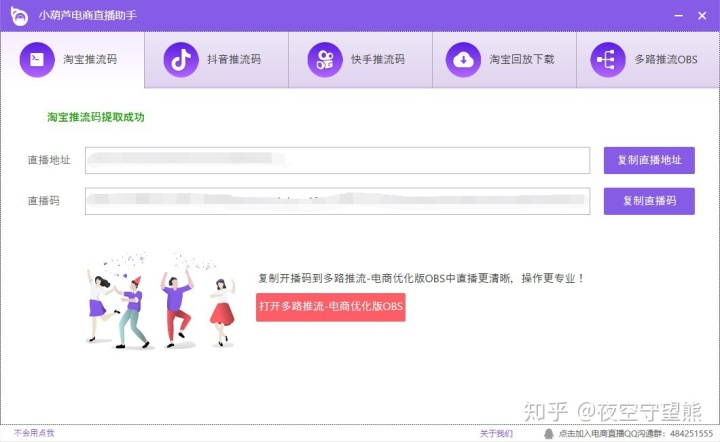Open the 关于我们 link

coord(496,433)
